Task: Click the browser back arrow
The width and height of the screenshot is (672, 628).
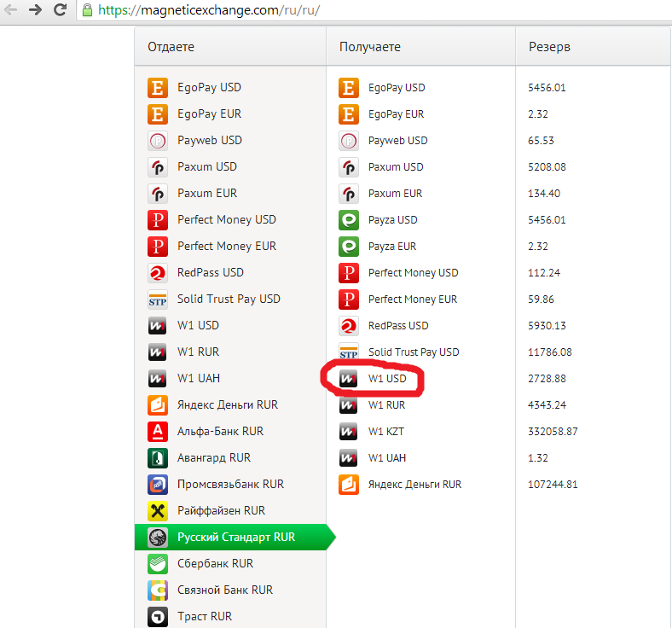Action: pos(11,10)
